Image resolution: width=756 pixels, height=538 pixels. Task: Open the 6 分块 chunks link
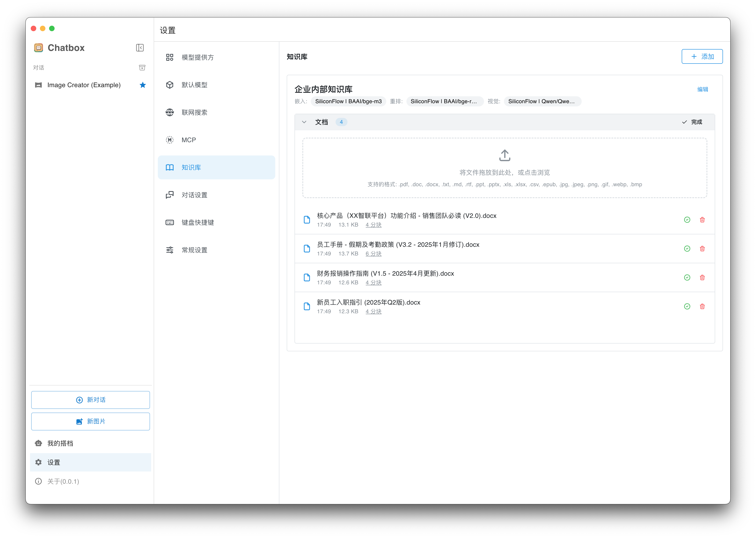pos(373,254)
